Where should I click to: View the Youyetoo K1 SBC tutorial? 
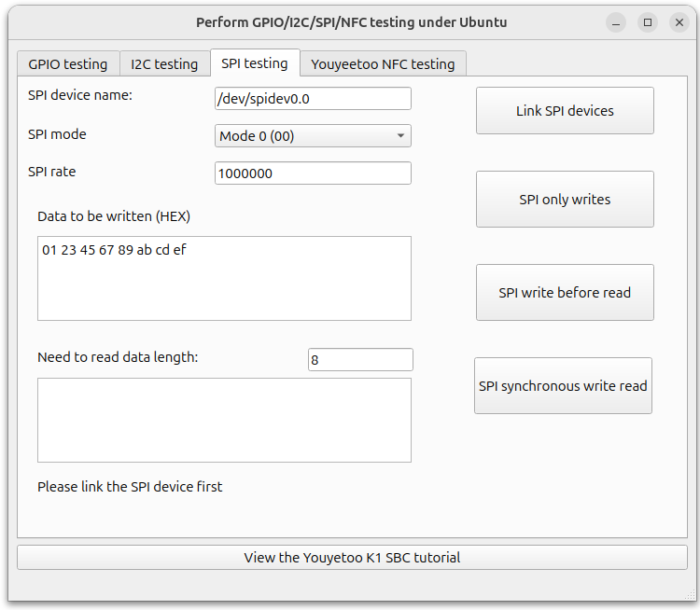(x=352, y=558)
